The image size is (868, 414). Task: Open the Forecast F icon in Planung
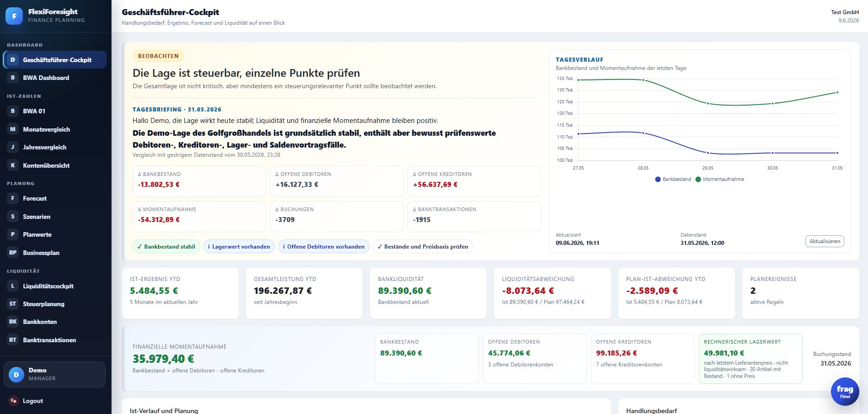click(x=13, y=198)
